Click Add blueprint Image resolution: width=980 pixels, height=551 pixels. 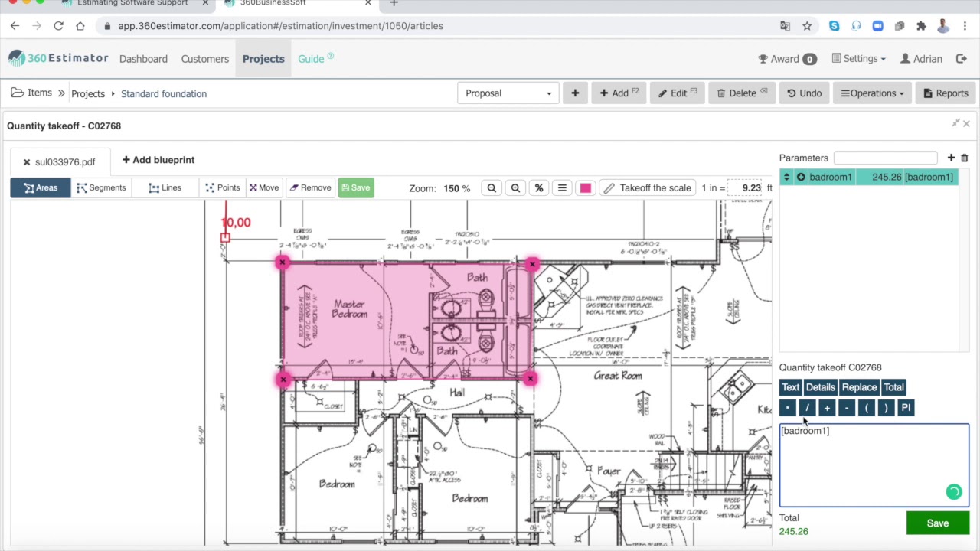click(158, 160)
